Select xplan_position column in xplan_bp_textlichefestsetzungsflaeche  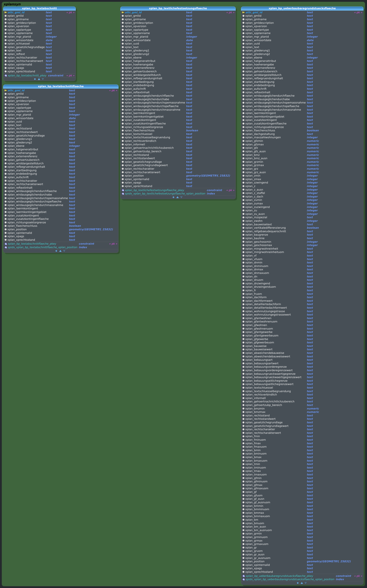[x=134, y=175]
